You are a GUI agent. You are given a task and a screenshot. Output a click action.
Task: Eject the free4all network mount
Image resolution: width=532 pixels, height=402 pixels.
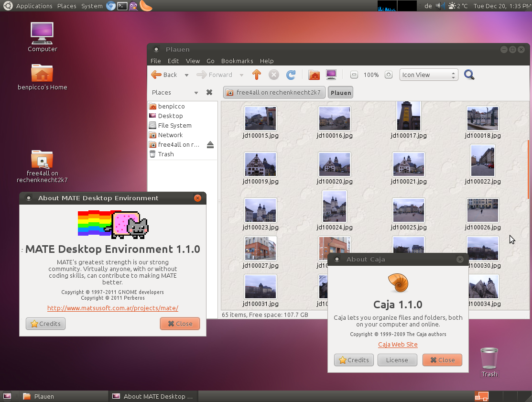click(210, 144)
